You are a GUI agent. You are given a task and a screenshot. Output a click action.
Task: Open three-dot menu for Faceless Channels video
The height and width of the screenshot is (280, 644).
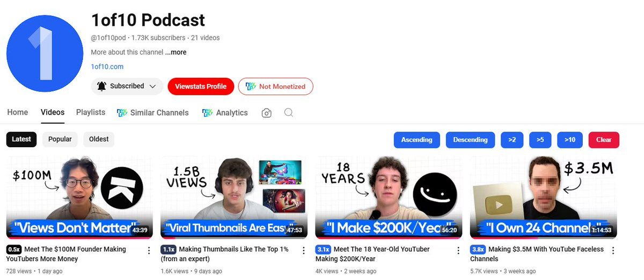pyautogui.click(x=613, y=250)
